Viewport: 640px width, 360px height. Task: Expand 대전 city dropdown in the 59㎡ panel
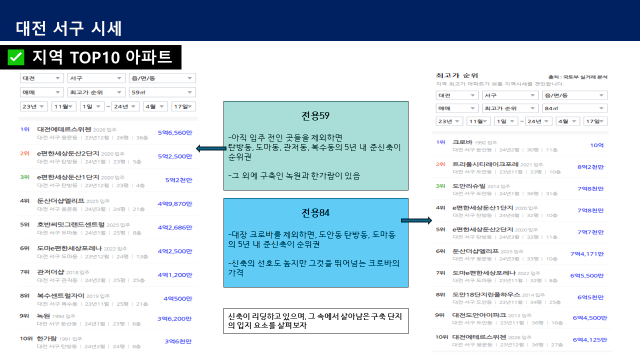tap(41, 78)
